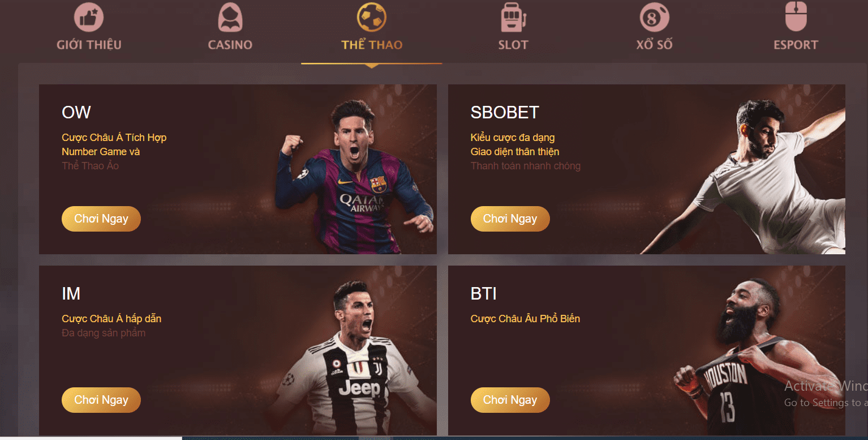Click the slot machine icon
Screen dimensions: 868x440
click(513, 18)
